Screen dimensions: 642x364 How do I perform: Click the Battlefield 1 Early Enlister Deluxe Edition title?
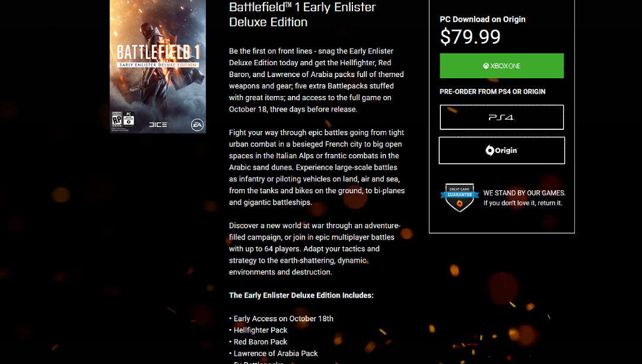tap(302, 14)
